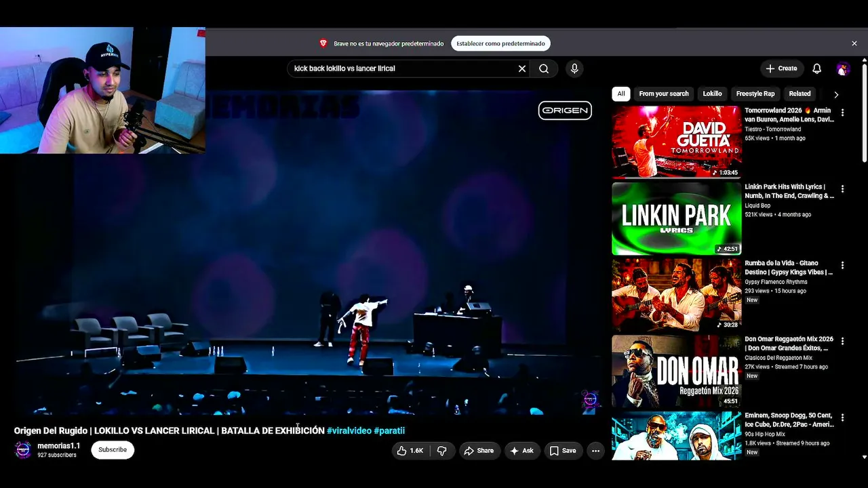
Task: Open Linkin Park Lyrics thumbnail
Action: coord(677,218)
